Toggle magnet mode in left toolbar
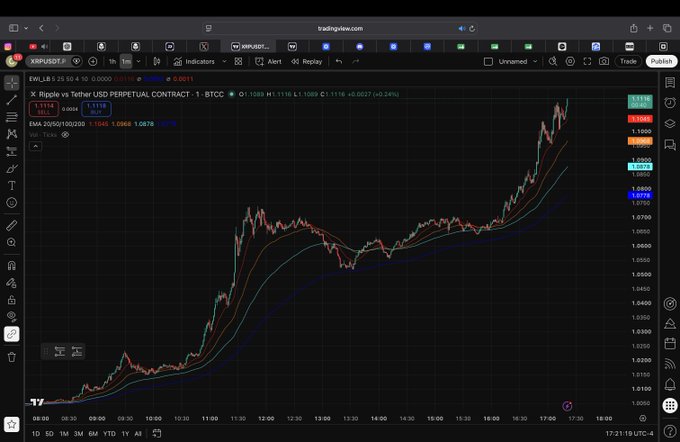The height and width of the screenshot is (442, 680). [x=12, y=265]
